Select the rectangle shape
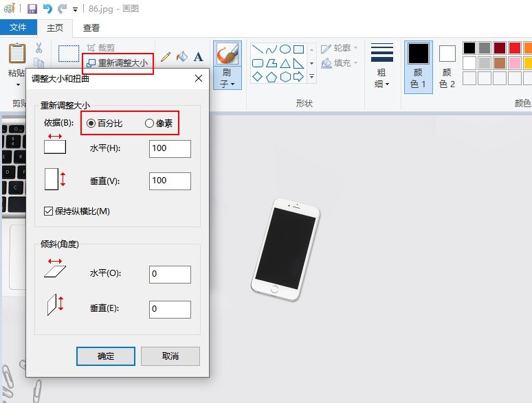 298,49
